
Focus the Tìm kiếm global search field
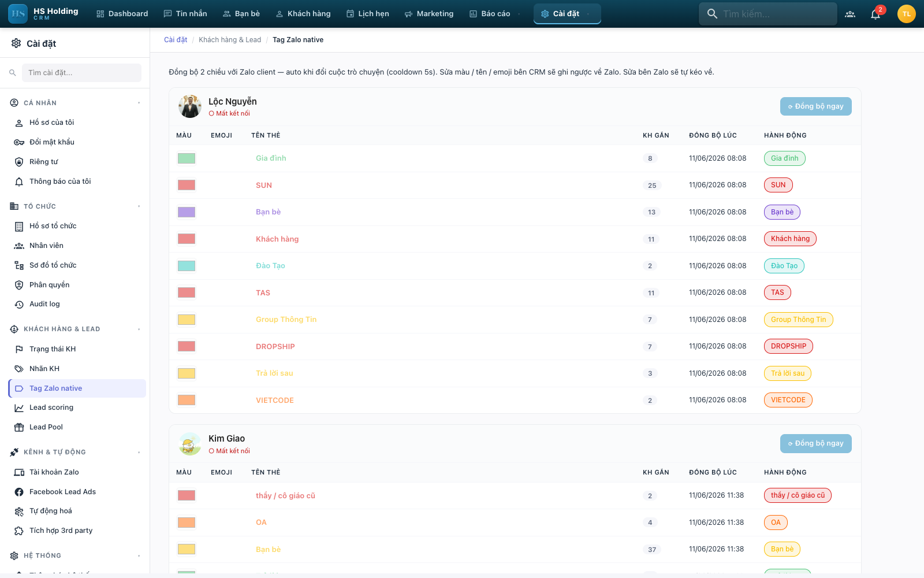[768, 14]
